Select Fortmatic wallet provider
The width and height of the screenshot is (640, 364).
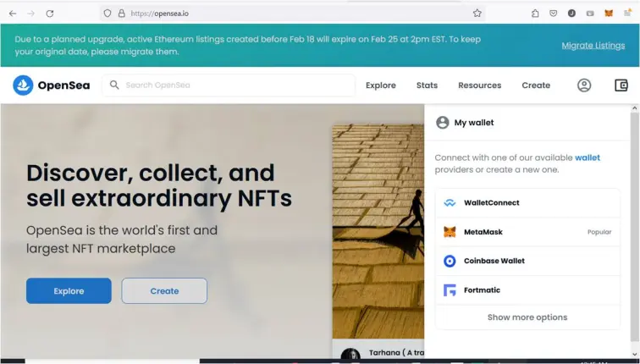pyautogui.click(x=527, y=290)
